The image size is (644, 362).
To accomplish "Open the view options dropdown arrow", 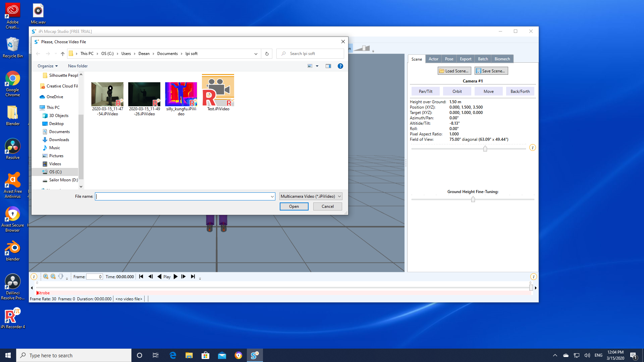I will 317,66.
